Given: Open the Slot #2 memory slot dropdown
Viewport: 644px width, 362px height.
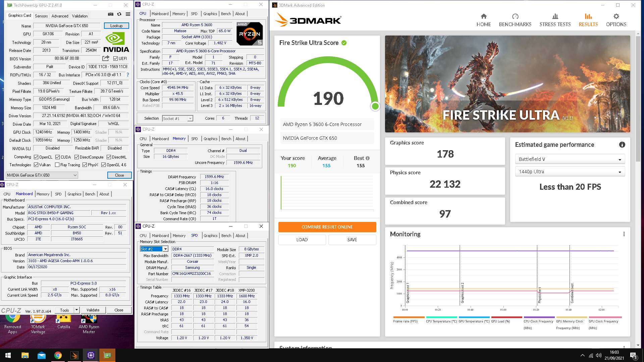Looking at the screenshot, I should pyautogui.click(x=154, y=249).
